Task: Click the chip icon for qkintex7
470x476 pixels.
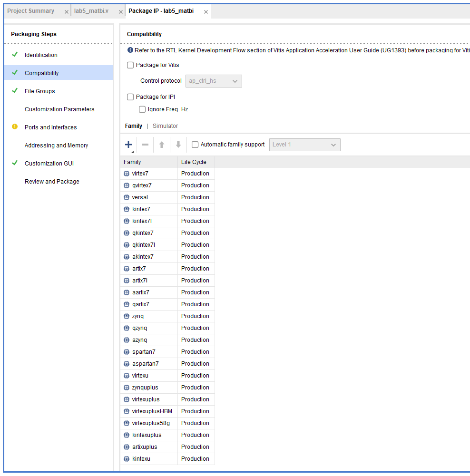Action: coord(127,233)
